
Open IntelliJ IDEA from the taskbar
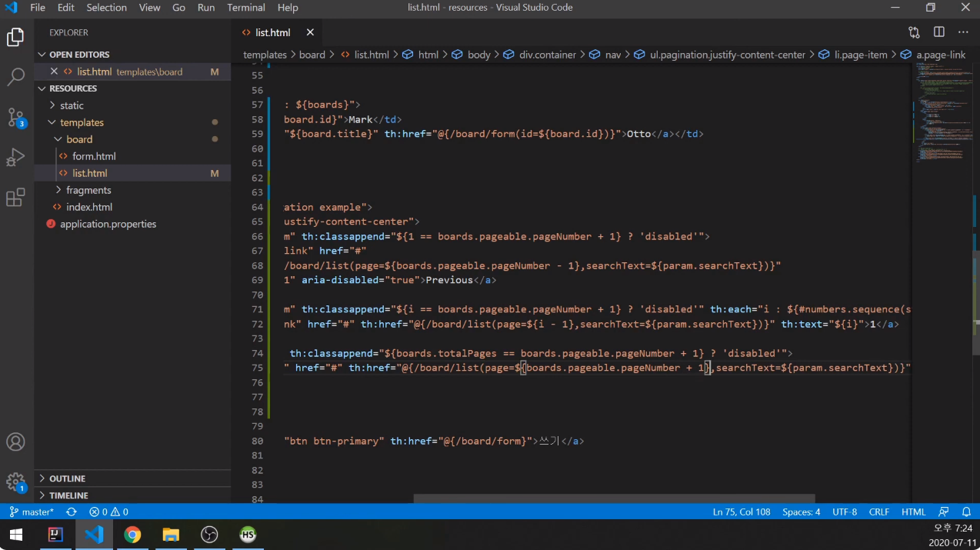click(55, 535)
